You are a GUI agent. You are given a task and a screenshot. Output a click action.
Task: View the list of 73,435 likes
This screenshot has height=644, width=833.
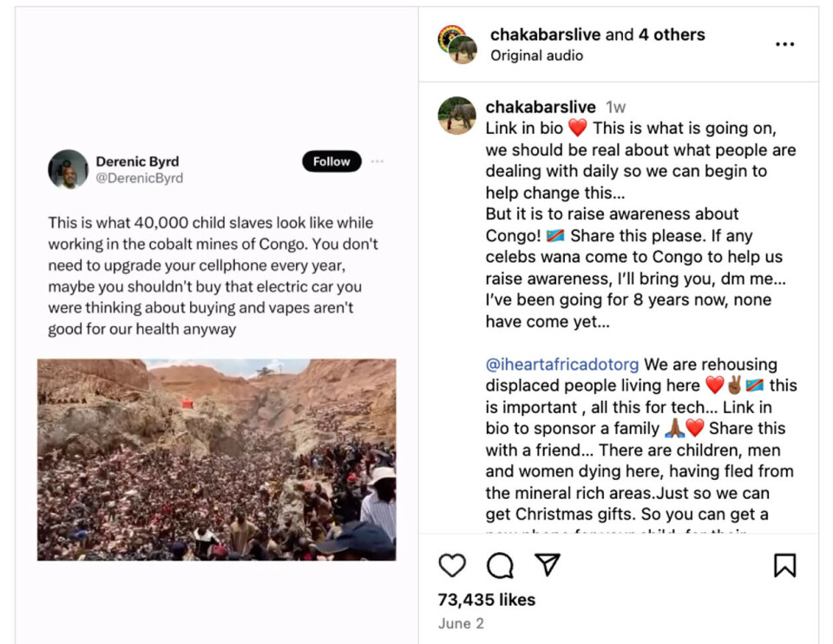486,600
